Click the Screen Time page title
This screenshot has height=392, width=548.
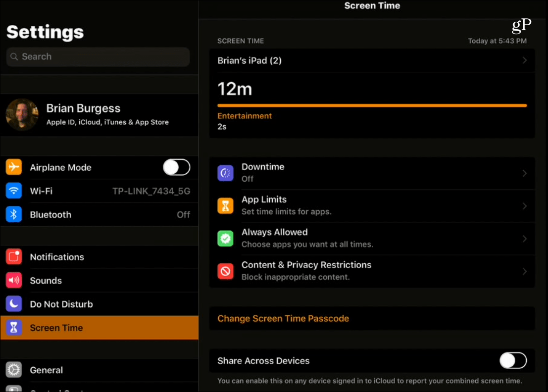coord(372,5)
